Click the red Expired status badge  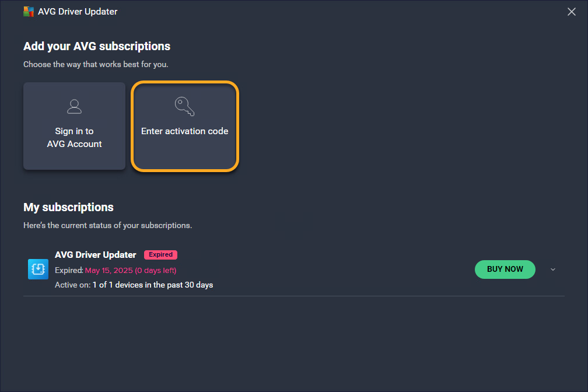[x=160, y=255]
